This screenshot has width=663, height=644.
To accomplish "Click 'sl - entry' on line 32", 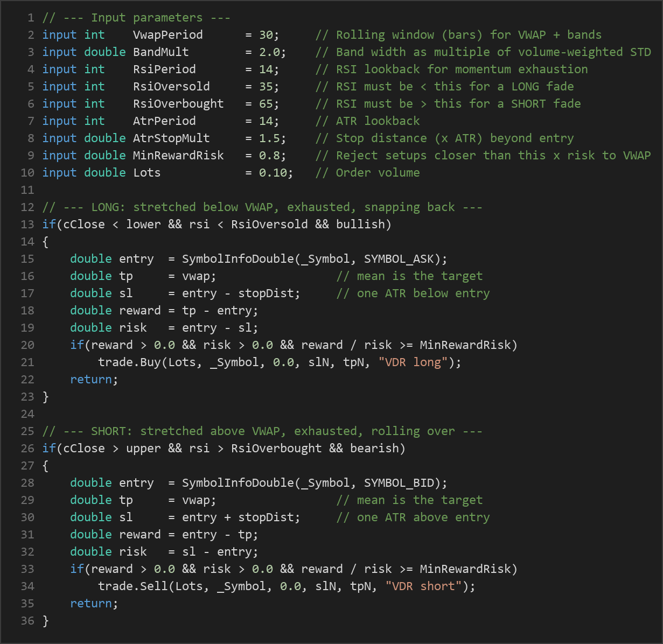I will tap(217, 552).
